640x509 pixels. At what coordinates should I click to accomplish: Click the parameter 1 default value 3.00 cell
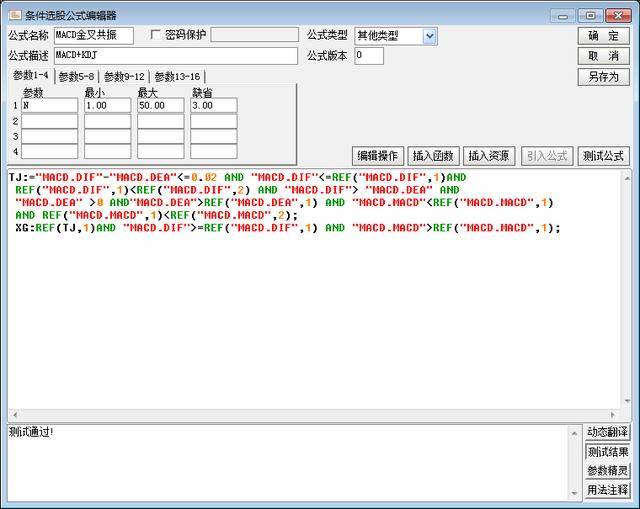tap(213, 105)
